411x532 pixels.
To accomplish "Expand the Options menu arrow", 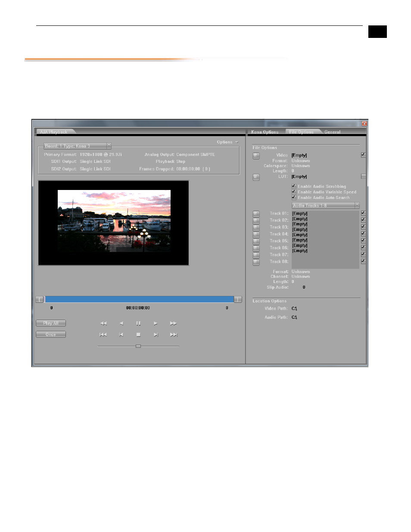I will (x=237, y=142).
